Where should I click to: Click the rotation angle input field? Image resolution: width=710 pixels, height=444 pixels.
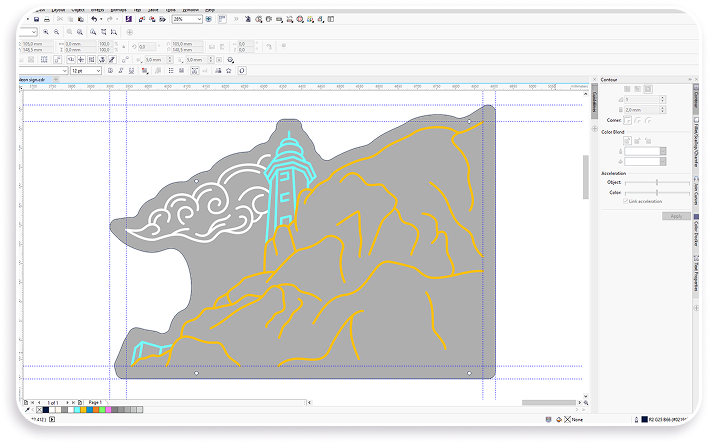coord(147,47)
